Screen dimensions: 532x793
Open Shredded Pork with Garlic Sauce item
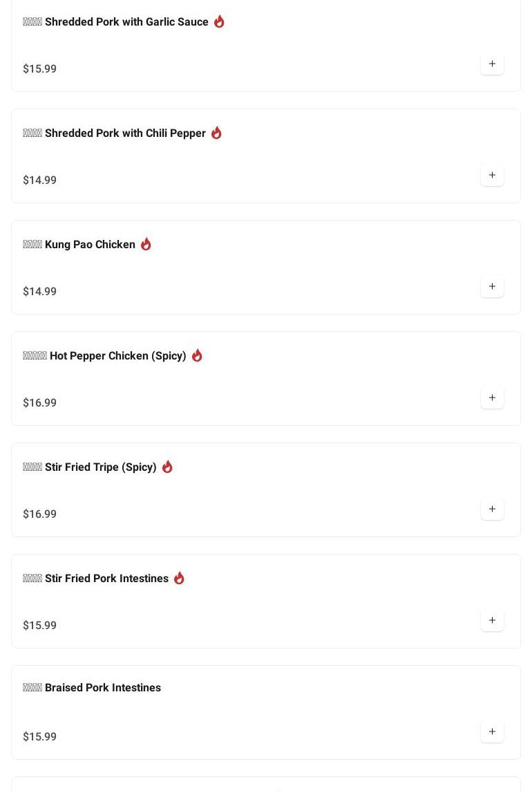click(x=126, y=22)
